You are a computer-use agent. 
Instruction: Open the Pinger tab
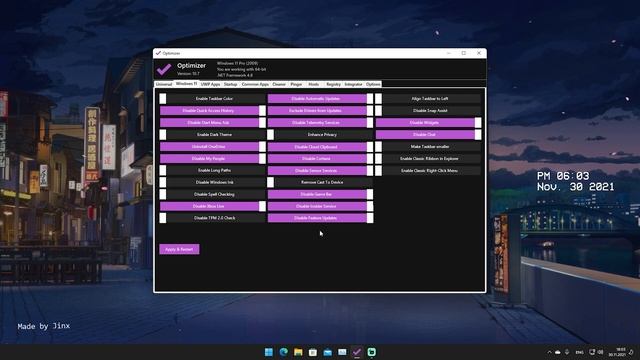pyautogui.click(x=296, y=84)
